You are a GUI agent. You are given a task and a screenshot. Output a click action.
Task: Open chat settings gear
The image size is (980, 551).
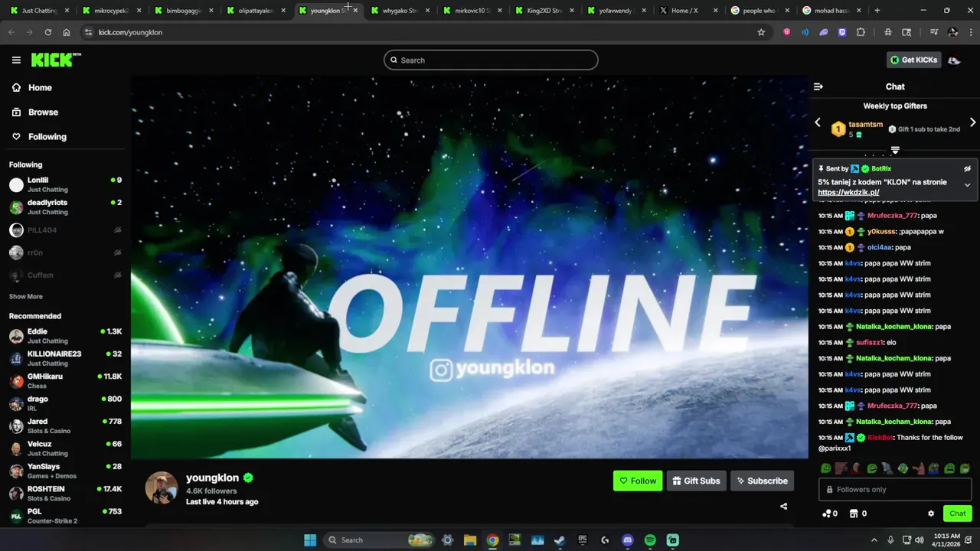coord(931,514)
